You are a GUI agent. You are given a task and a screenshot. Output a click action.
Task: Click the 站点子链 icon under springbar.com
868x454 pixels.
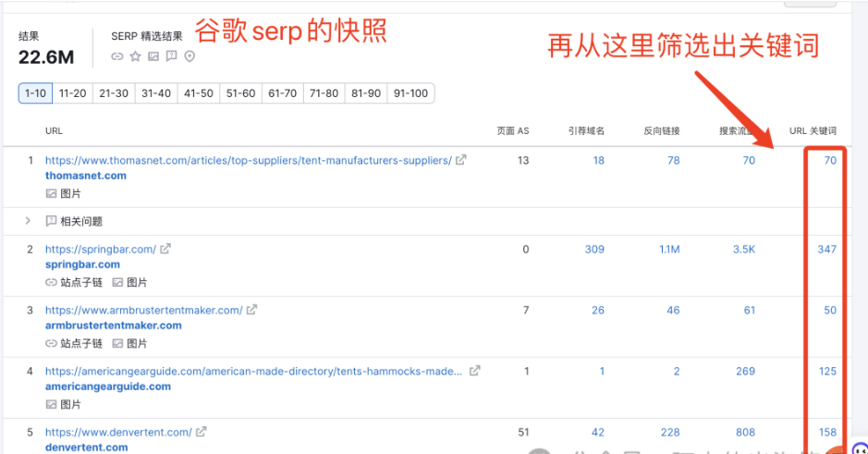pos(52,282)
